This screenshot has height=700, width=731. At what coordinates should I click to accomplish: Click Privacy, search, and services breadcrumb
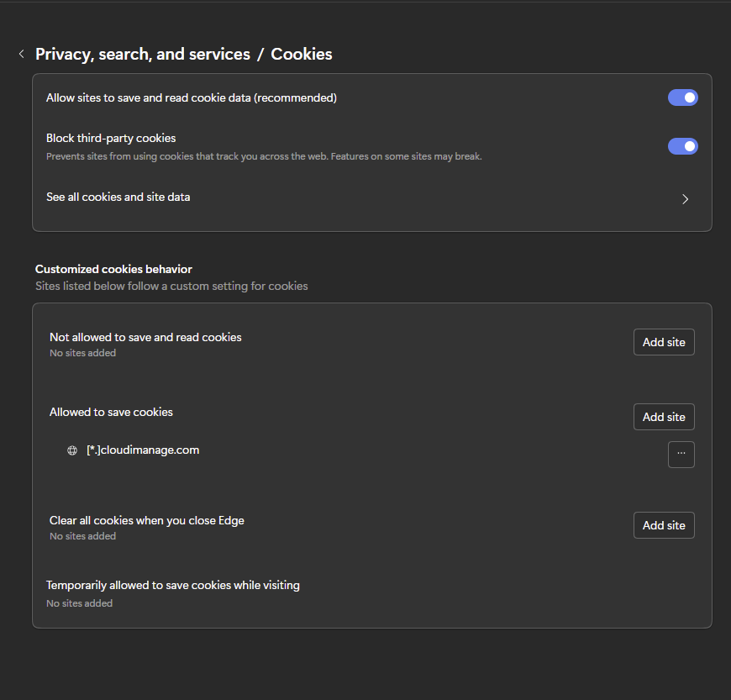point(143,54)
